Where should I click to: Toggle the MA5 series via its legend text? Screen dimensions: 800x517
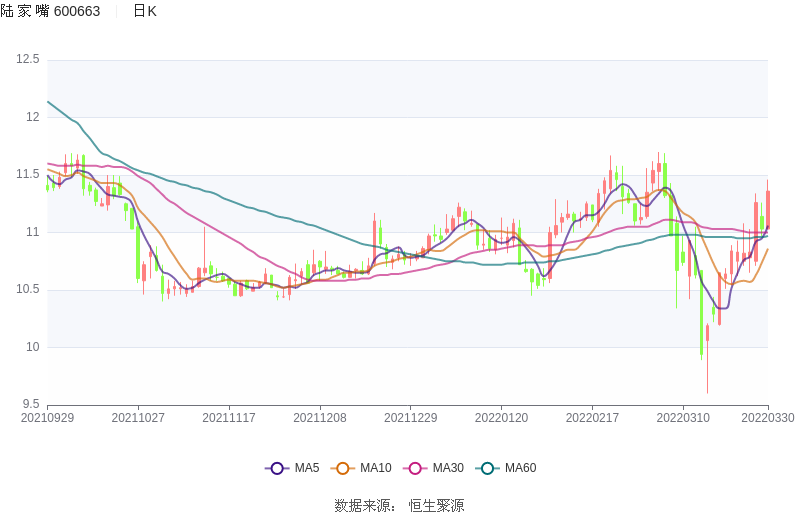pos(307,468)
